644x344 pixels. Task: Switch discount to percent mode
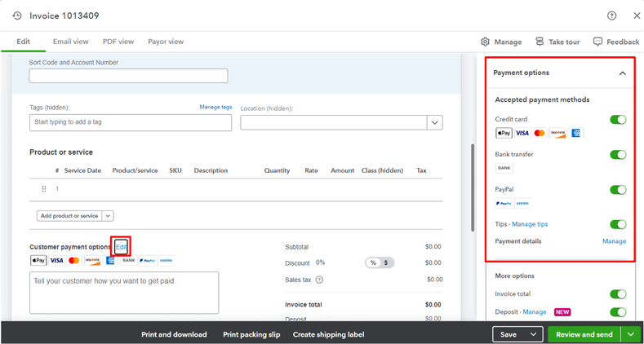373,262
